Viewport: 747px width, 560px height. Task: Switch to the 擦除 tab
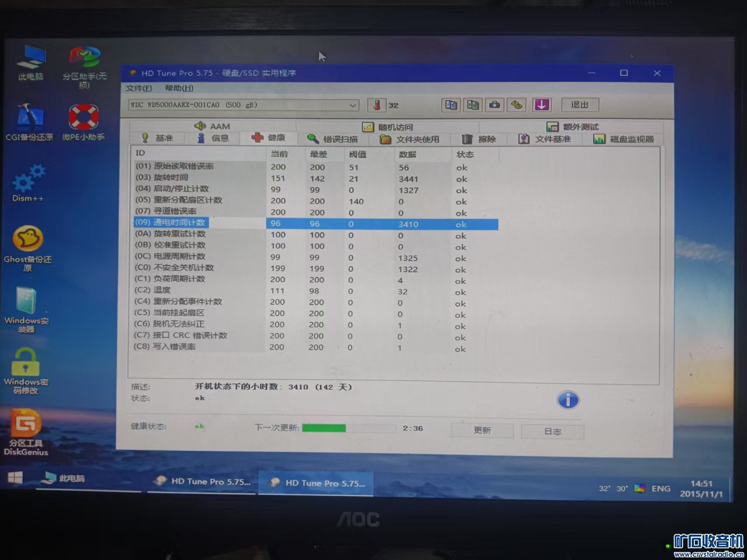[479, 139]
